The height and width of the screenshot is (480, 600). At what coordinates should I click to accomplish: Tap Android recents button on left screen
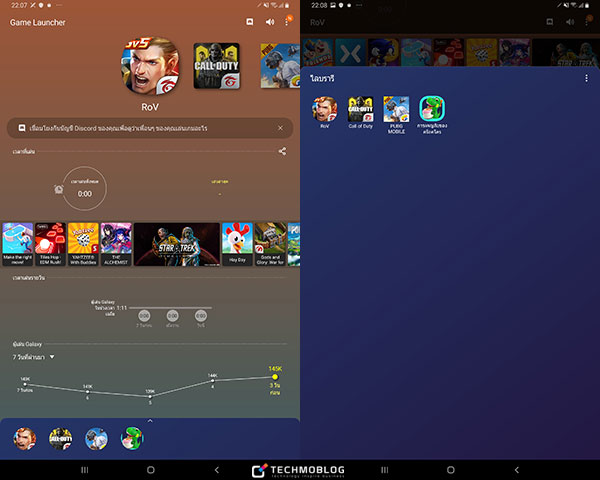point(85,470)
